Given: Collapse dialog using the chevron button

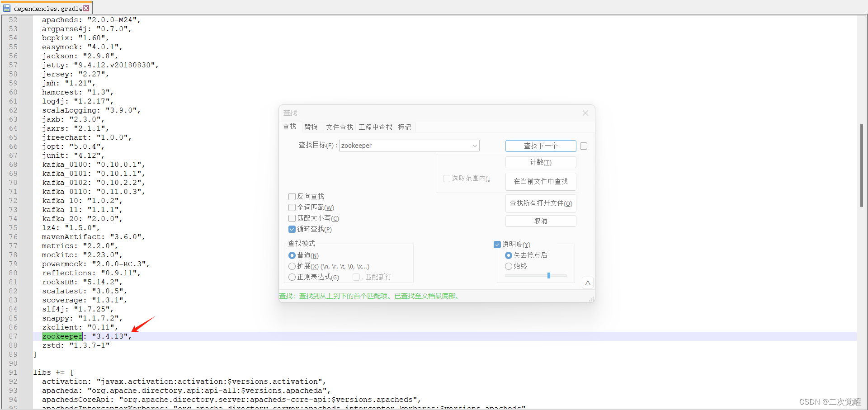Looking at the screenshot, I should pos(587,282).
